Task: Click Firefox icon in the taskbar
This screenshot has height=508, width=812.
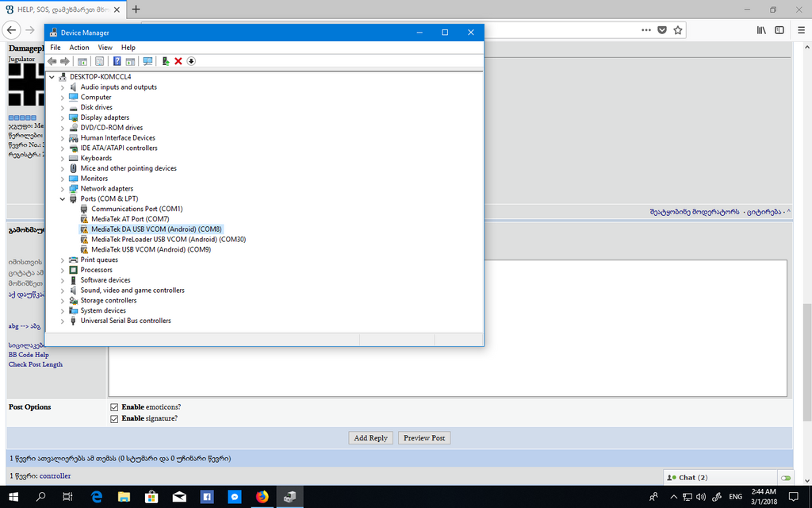Action: [x=262, y=497]
